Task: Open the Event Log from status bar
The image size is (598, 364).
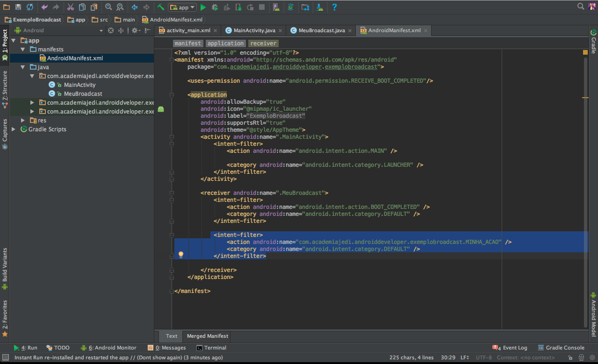Action: (x=514, y=348)
